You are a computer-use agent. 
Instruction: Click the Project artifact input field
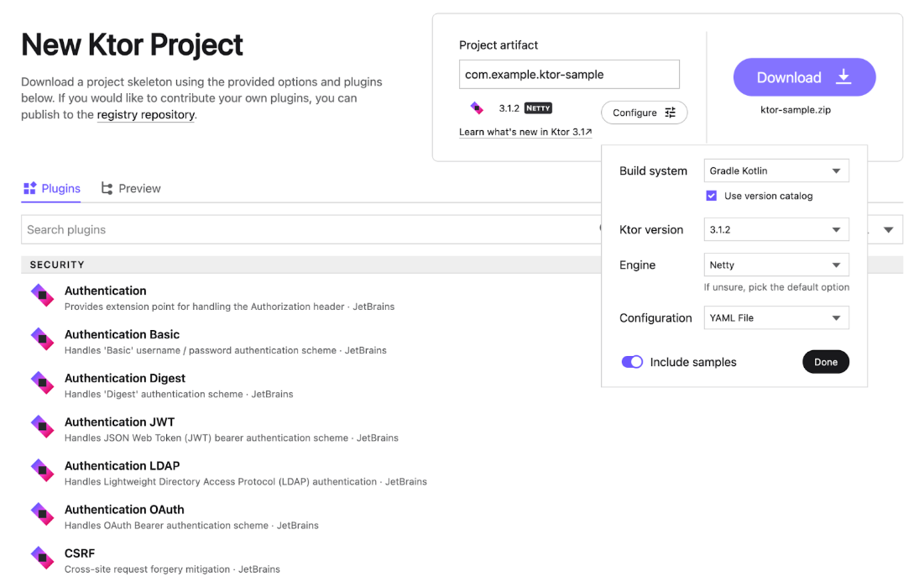(569, 74)
